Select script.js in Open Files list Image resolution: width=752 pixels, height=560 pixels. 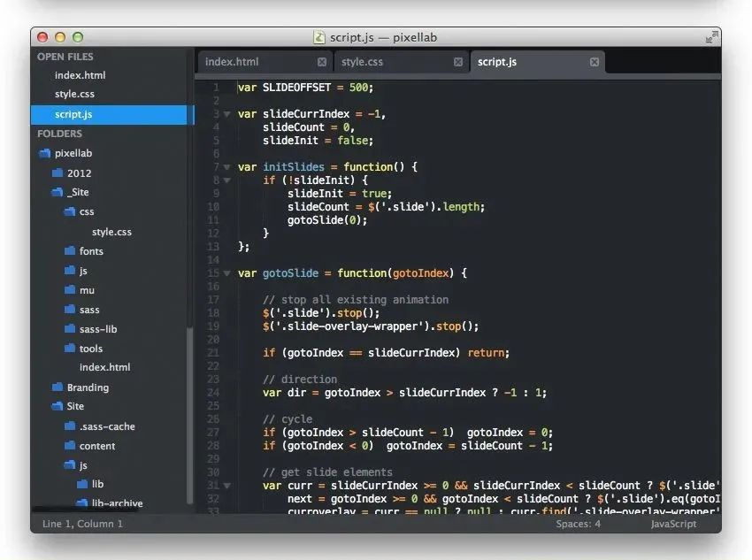click(109, 115)
